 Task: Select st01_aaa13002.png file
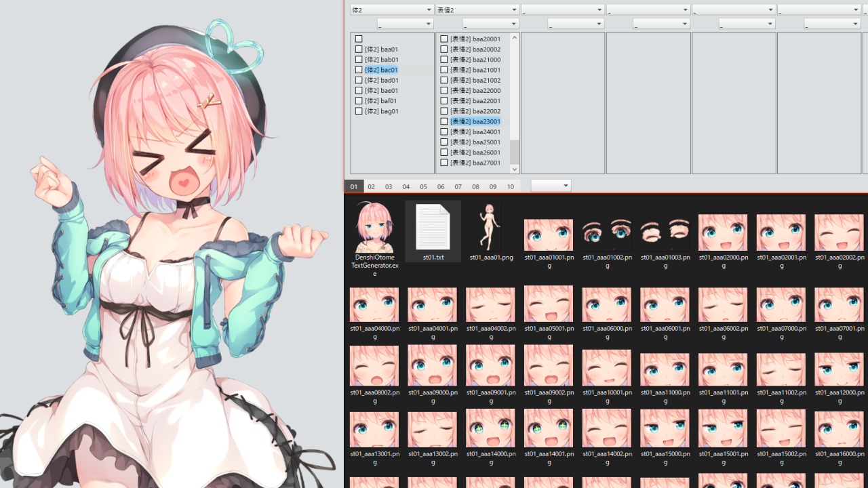(x=433, y=430)
